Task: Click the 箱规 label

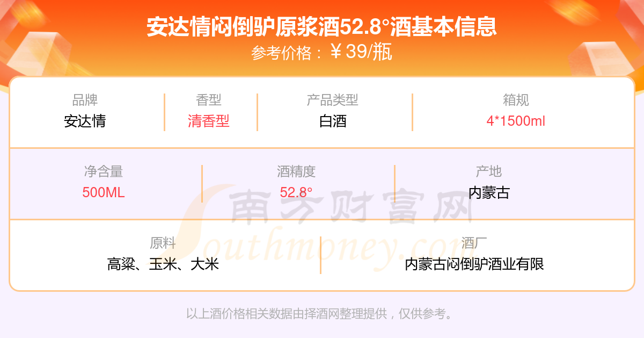Action: click(516, 100)
